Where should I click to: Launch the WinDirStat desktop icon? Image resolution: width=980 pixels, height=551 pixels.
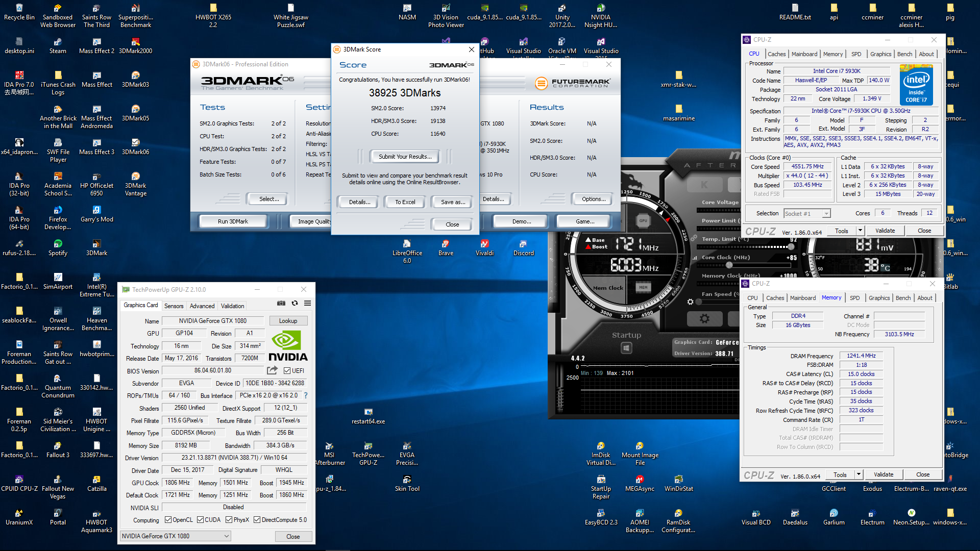click(x=678, y=484)
